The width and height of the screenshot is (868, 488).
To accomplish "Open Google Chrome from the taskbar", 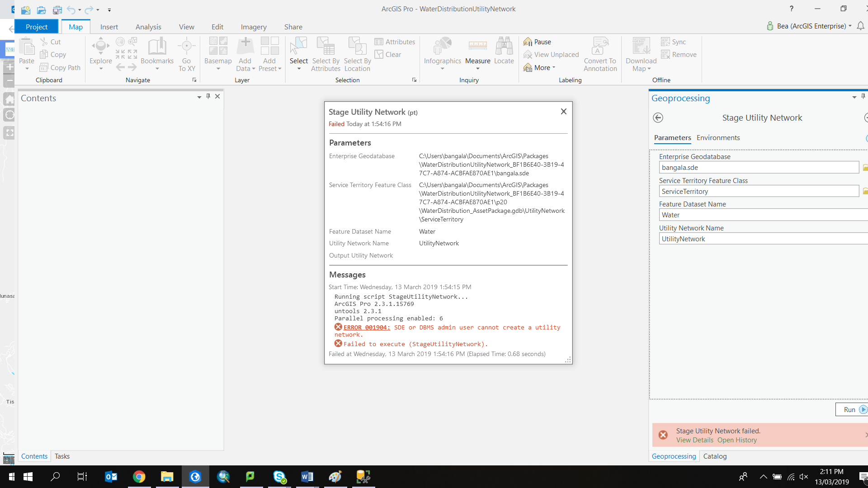I will click(x=139, y=477).
